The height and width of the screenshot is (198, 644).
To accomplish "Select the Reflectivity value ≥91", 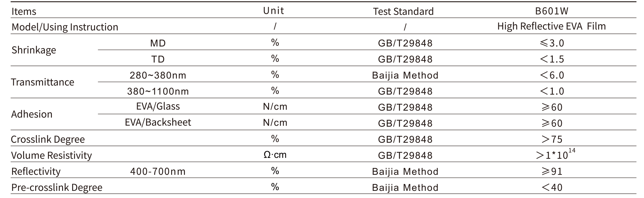I will (552, 171).
